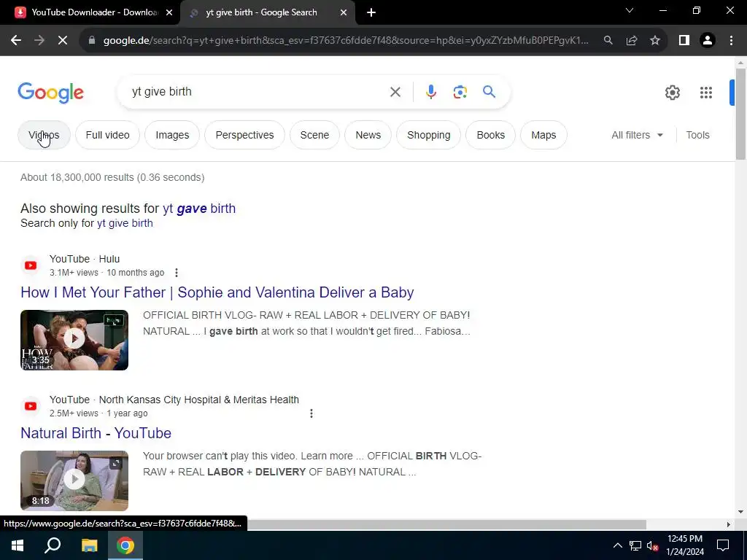Open search Tools
This screenshot has width=747, height=560.
pyautogui.click(x=697, y=135)
